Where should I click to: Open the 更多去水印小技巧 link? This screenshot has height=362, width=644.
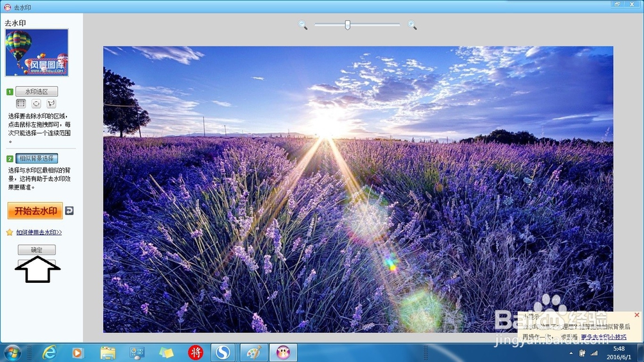603,337
